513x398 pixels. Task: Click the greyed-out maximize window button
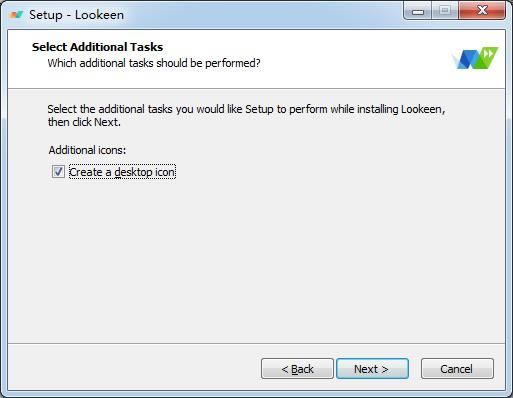[445, 11]
